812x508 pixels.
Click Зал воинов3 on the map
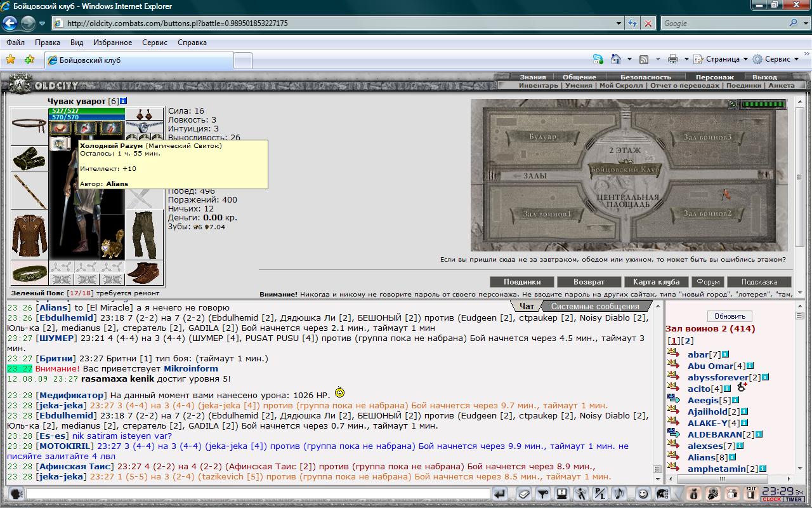(707, 137)
